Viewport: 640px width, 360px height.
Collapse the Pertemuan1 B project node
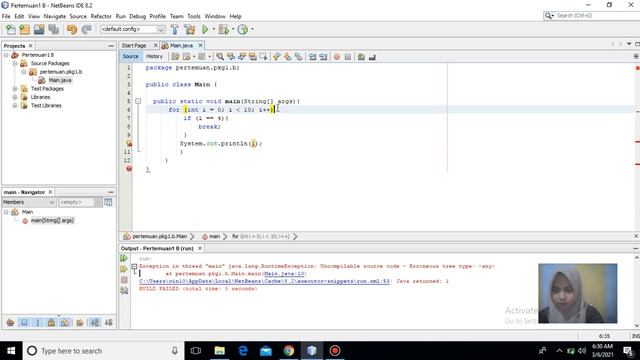pyautogui.click(x=6, y=55)
